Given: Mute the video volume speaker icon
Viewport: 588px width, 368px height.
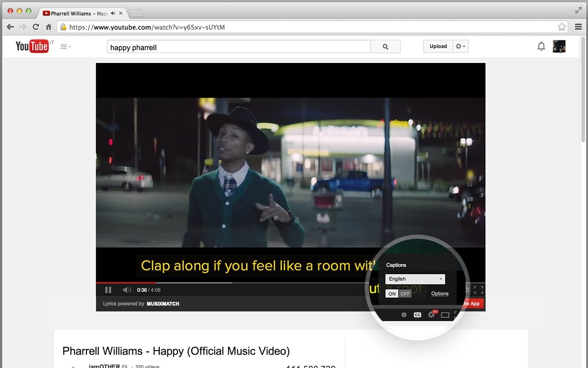Looking at the screenshot, I should pos(127,290).
